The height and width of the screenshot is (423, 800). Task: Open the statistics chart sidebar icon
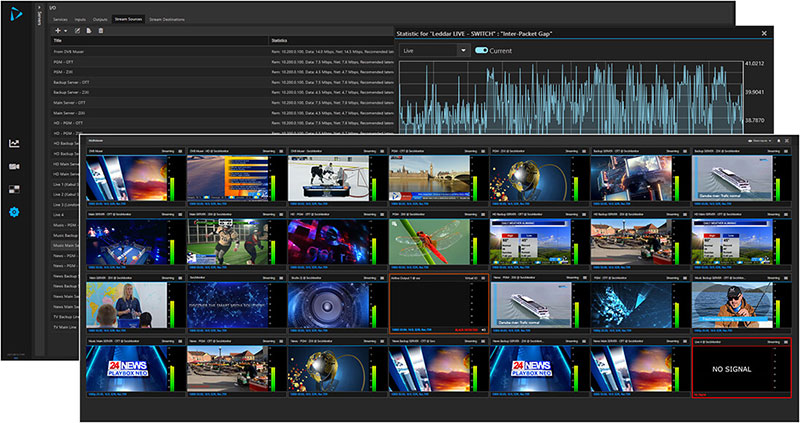click(x=15, y=144)
